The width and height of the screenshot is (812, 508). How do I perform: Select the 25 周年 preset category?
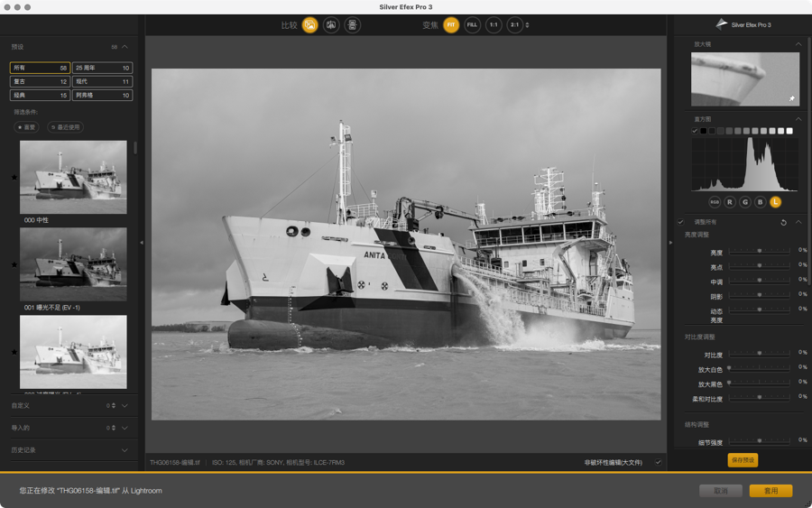102,68
